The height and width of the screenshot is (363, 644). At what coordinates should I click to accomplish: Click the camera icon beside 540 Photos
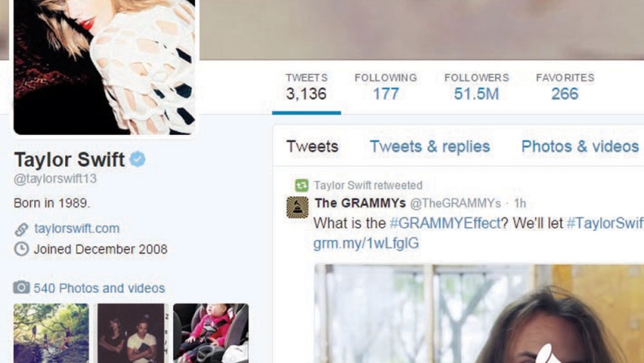21,287
